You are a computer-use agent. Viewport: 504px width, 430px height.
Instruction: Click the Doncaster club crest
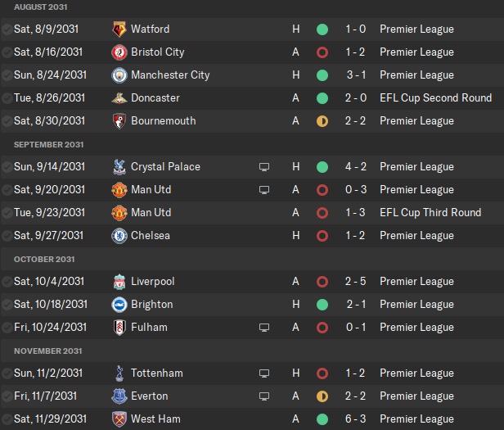(x=119, y=98)
